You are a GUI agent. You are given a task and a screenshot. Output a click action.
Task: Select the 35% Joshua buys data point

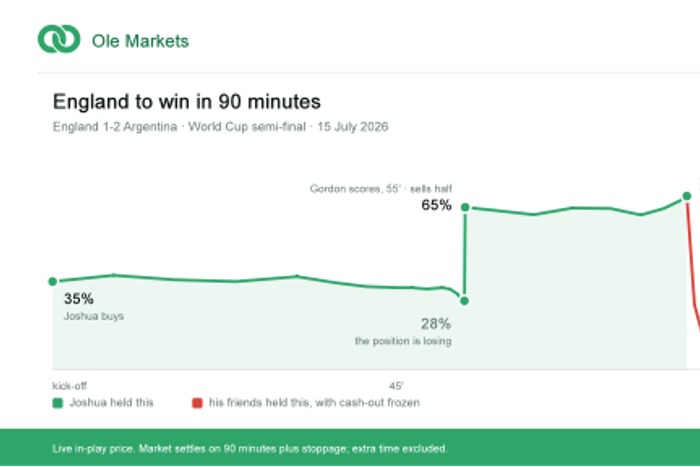(x=53, y=281)
